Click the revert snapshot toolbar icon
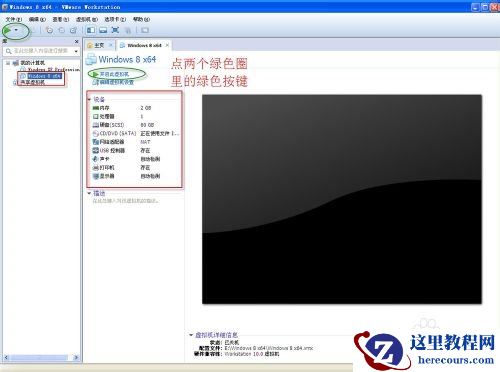Screen dimensions: 500x372 62,30
